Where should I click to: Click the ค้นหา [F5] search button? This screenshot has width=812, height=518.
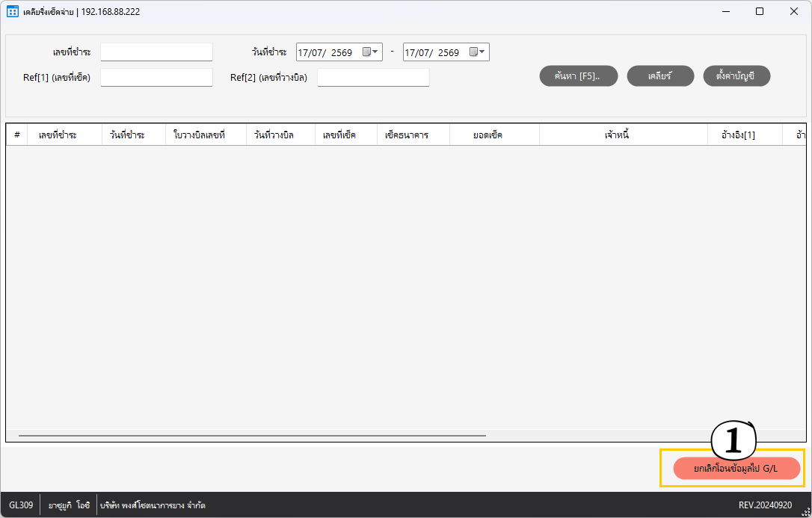pos(579,76)
